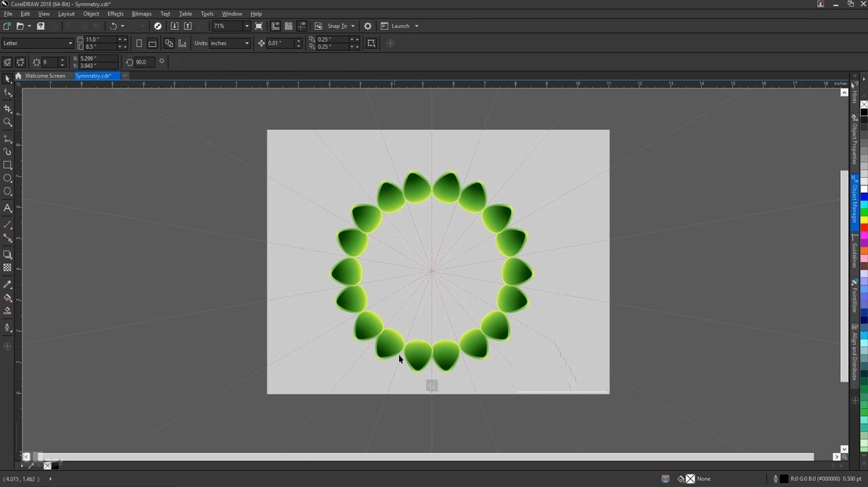The image size is (868, 487).
Task: Select the Artistic Media tool
Action: 7,151
